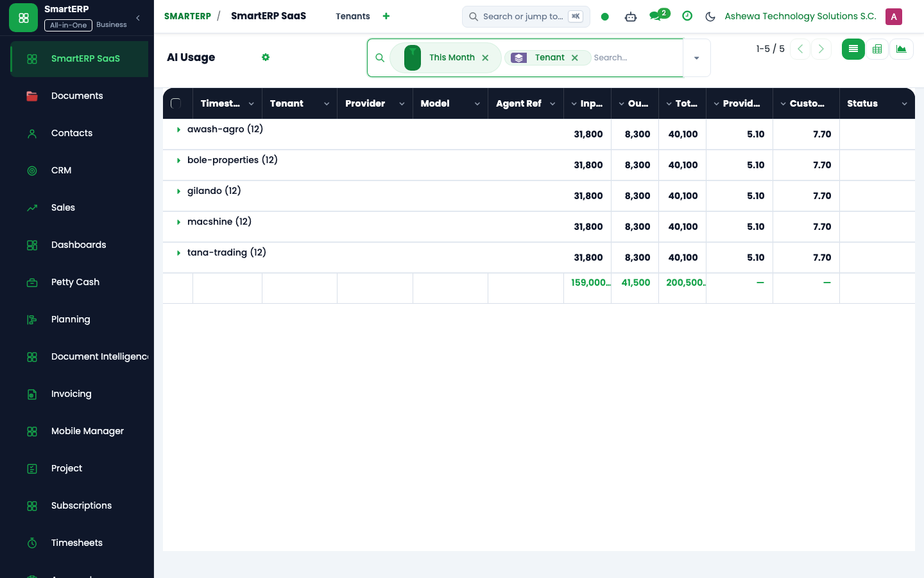Open Provider column dropdown
This screenshot has height=578, width=924.
[x=402, y=104]
